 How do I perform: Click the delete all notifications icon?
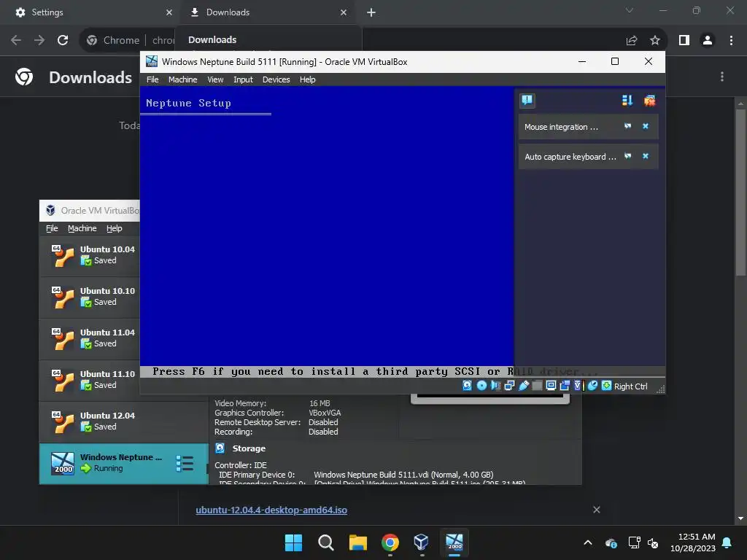click(649, 100)
